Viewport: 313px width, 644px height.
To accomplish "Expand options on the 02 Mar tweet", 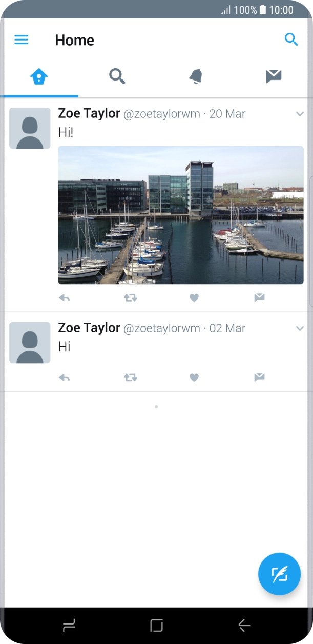I will (300, 328).
